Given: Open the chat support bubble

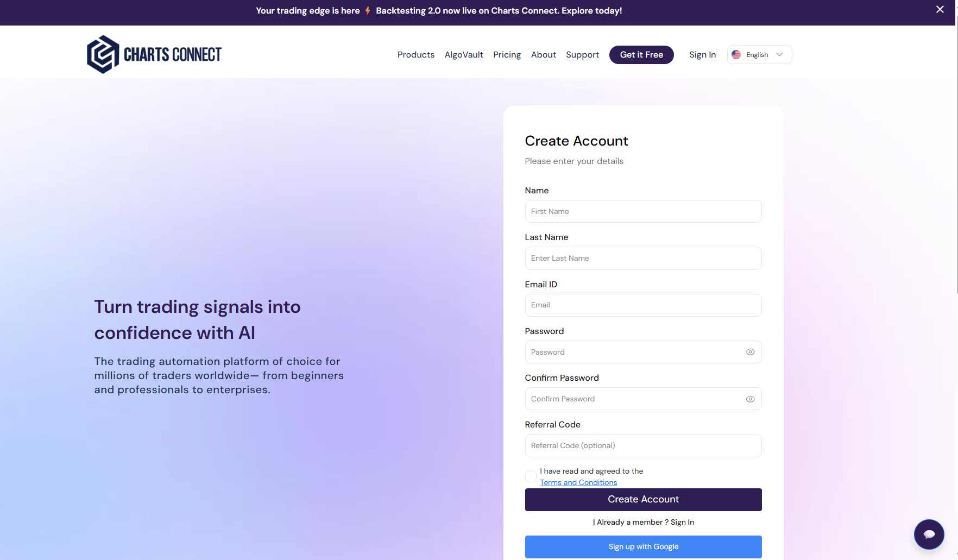Looking at the screenshot, I should (929, 534).
